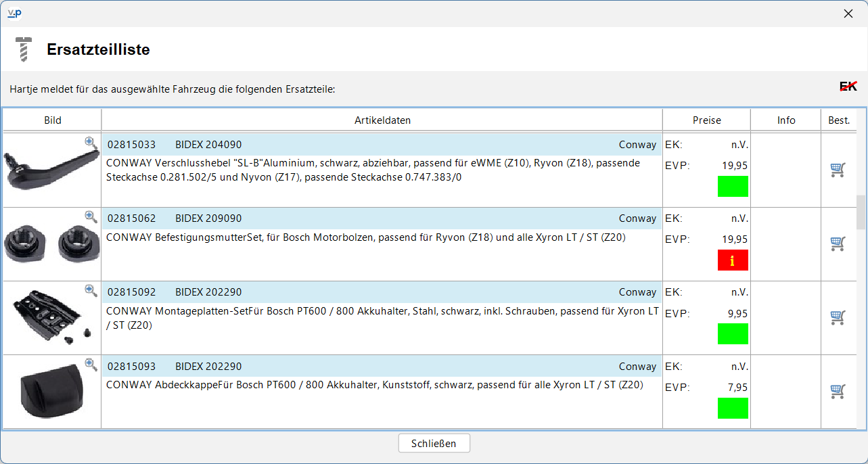
Task: Add article 02815062 to cart
Action: tap(838, 243)
